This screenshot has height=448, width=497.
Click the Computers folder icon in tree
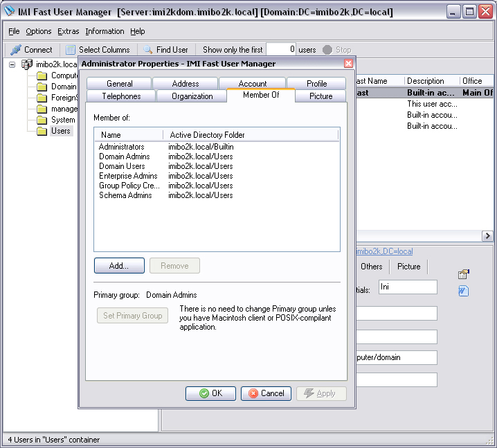click(42, 75)
